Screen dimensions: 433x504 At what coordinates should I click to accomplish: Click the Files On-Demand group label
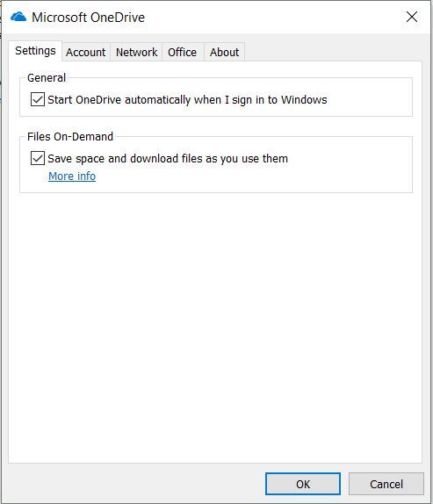pos(70,137)
